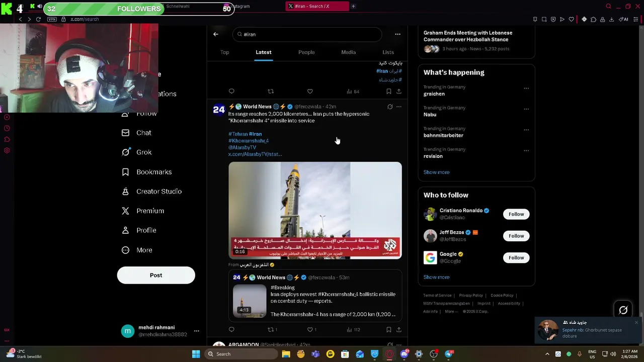Open the @AlarabyTV mention link

click(x=242, y=147)
